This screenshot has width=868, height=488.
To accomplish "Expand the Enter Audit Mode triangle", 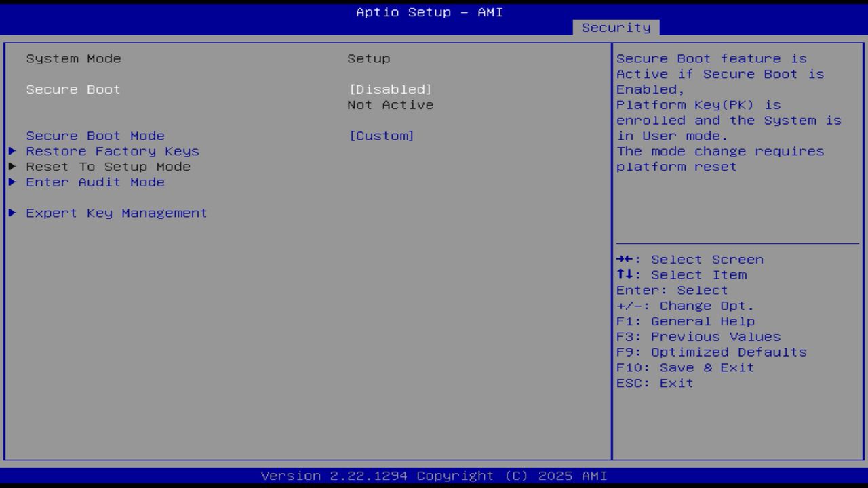I will [12, 182].
